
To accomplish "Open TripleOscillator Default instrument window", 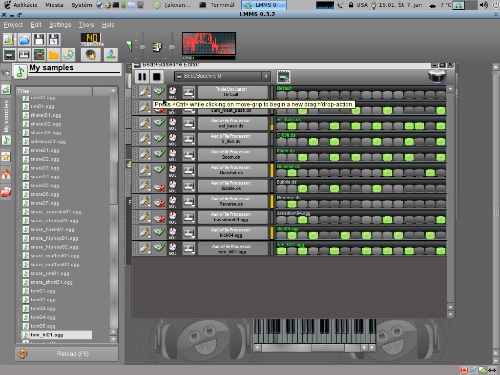I will (233, 92).
